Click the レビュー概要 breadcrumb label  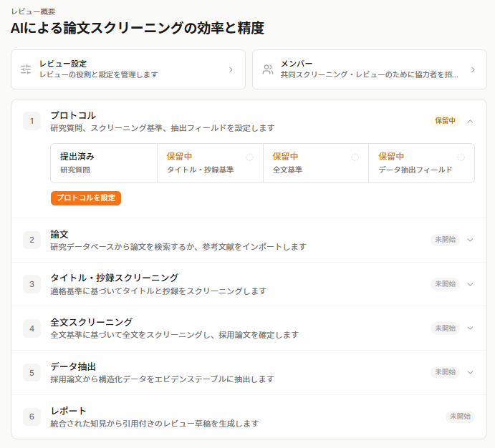(33, 11)
